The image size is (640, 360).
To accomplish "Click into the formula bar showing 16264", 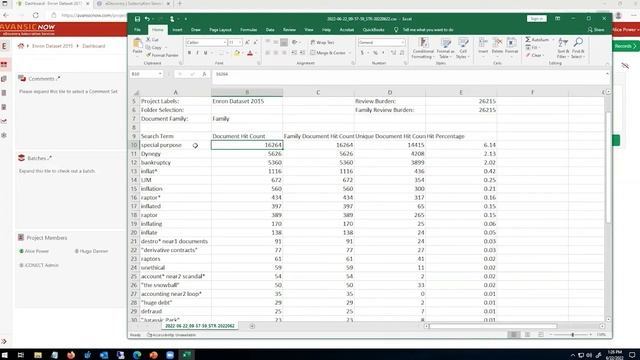I will point(408,74).
